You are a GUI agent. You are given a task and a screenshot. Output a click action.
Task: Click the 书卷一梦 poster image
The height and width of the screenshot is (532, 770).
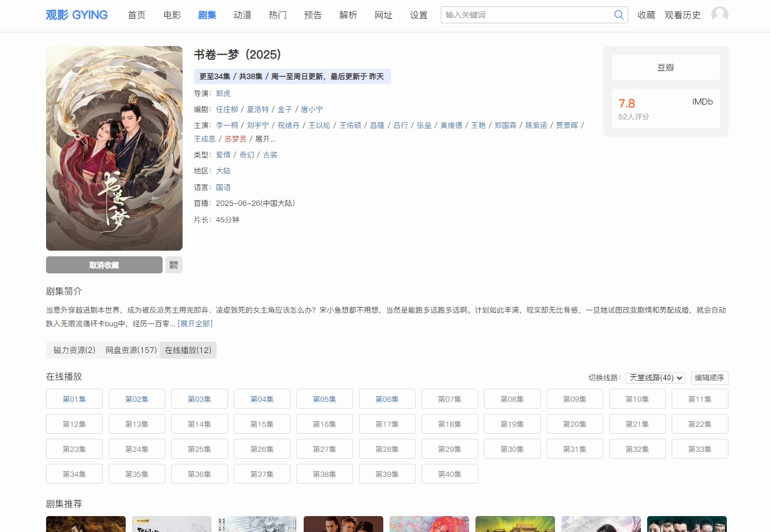click(x=114, y=148)
